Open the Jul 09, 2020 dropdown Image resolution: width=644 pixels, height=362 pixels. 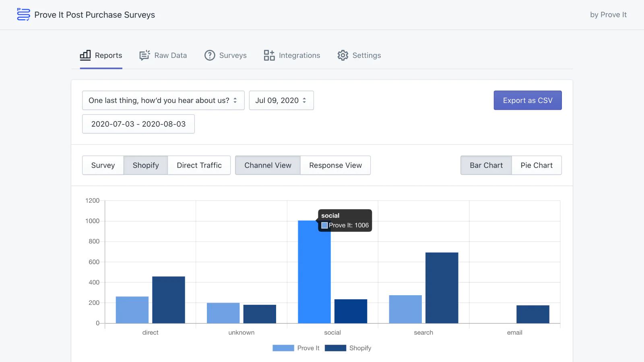click(x=281, y=100)
